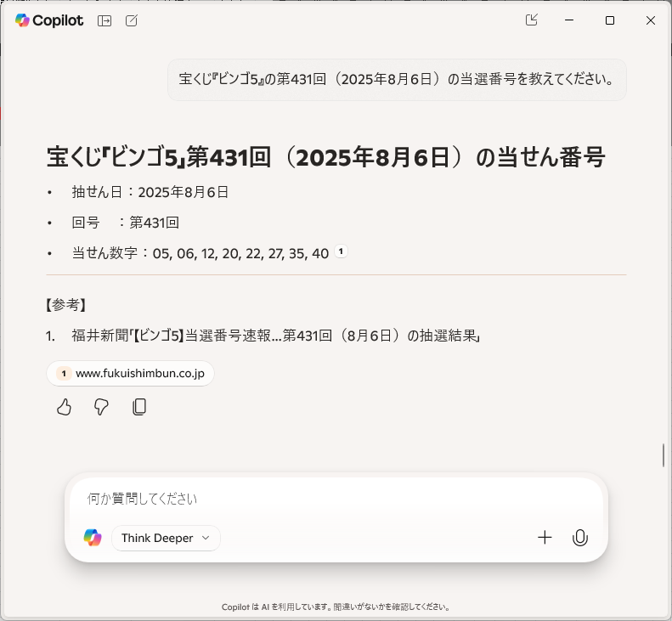Viewport: 672px width, 621px height.
Task: Open the Copilot sidebar panel icon
Action: point(104,20)
